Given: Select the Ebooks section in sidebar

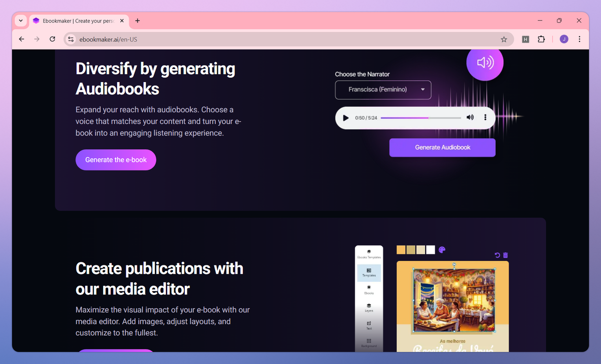Looking at the screenshot, I should point(369,291).
